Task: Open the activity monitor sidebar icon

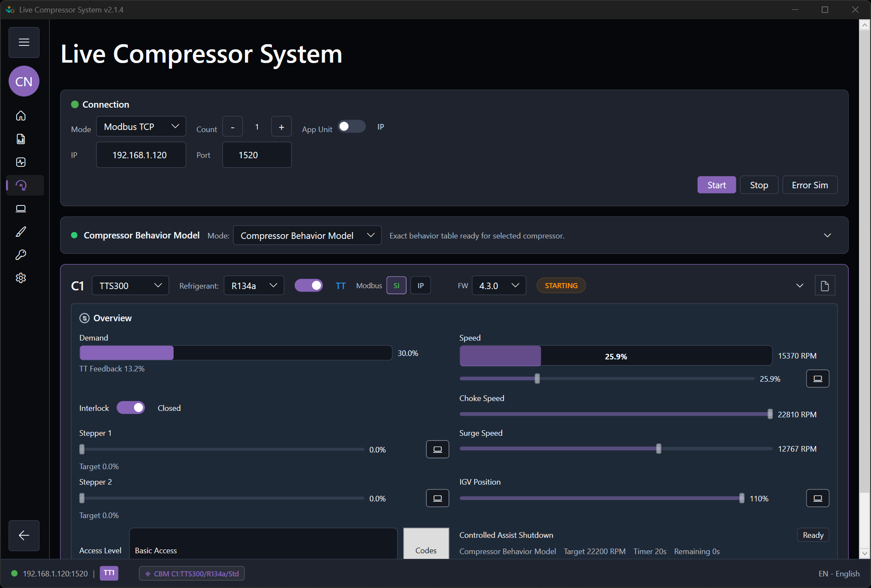Action: (21, 162)
